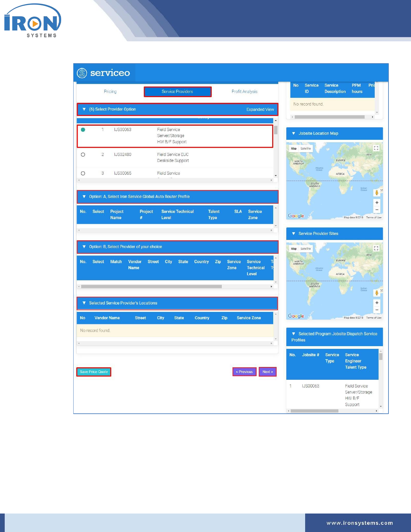Open the Expanded View link
This screenshot has width=411, height=532.
coord(260,110)
